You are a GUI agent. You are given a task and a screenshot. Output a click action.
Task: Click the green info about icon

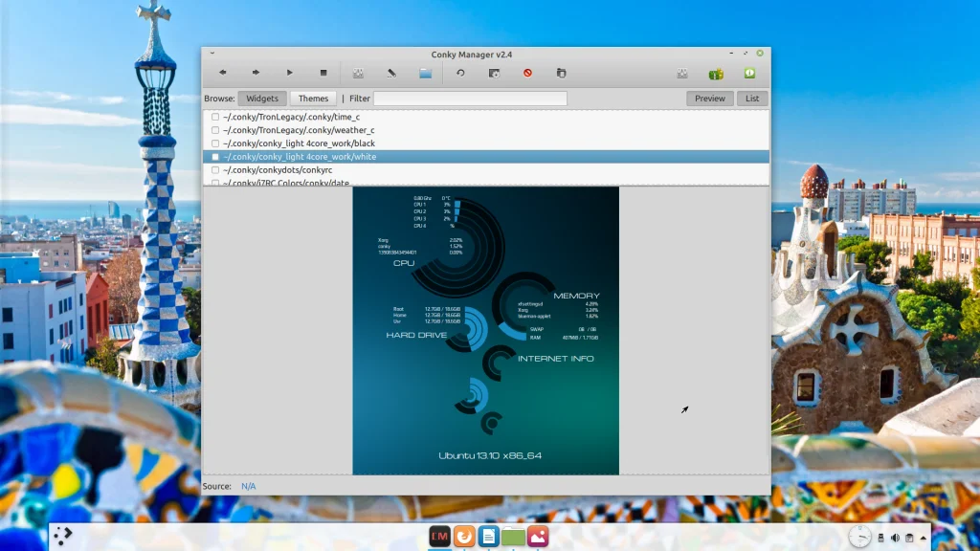[x=749, y=73]
